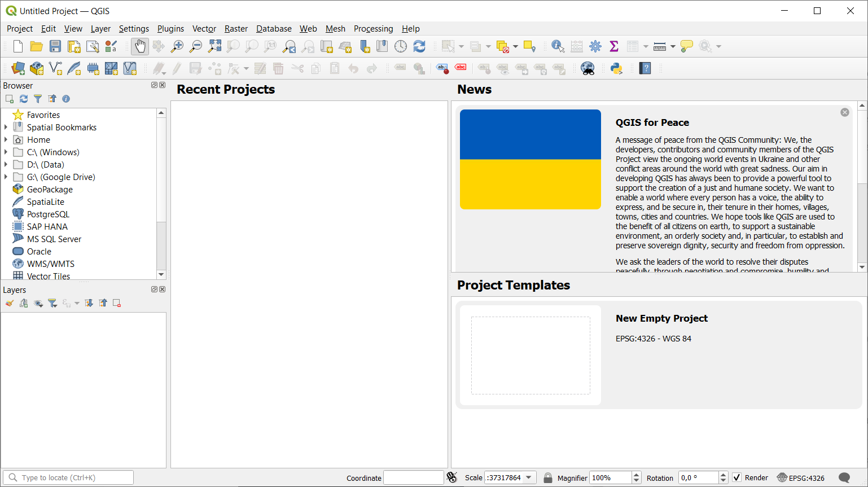Click the Type to locate search field
The height and width of the screenshot is (487, 868).
68,477
